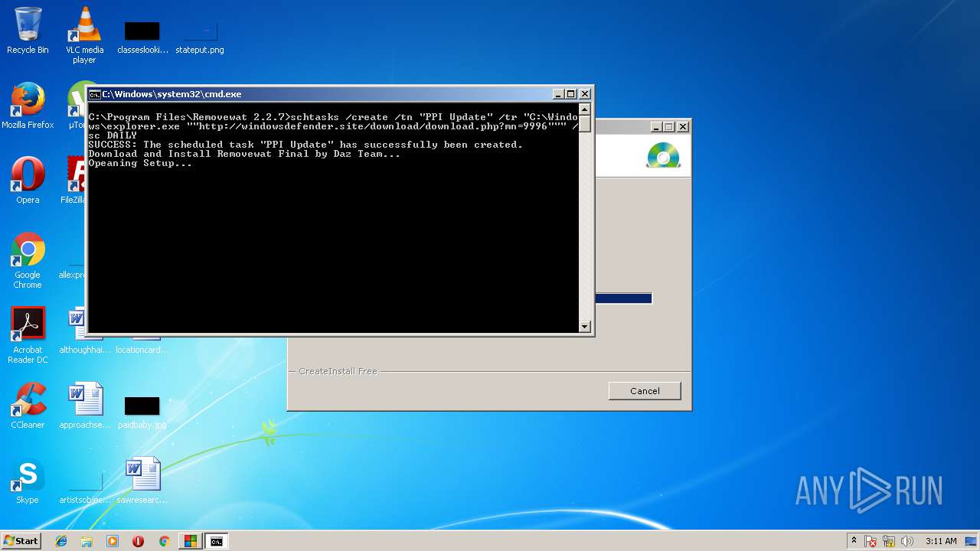Open Windows Explorer from taskbar
This screenshot has height=551, width=980.
click(x=87, y=541)
